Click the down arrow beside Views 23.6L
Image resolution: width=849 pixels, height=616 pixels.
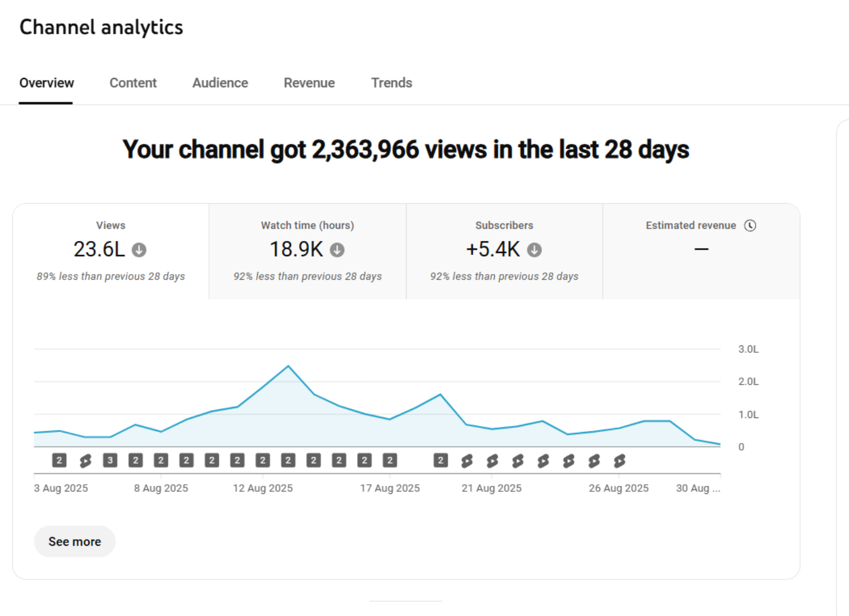tap(139, 250)
